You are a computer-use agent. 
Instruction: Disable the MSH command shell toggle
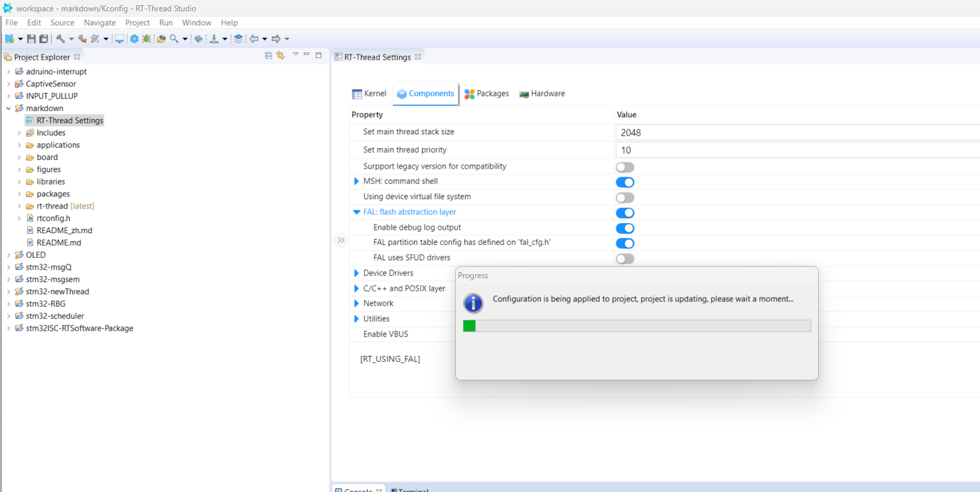(625, 182)
